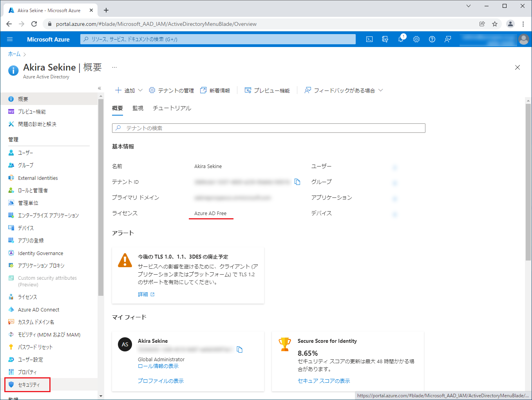
Task: Share this page from address bar
Action: (482, 24)
